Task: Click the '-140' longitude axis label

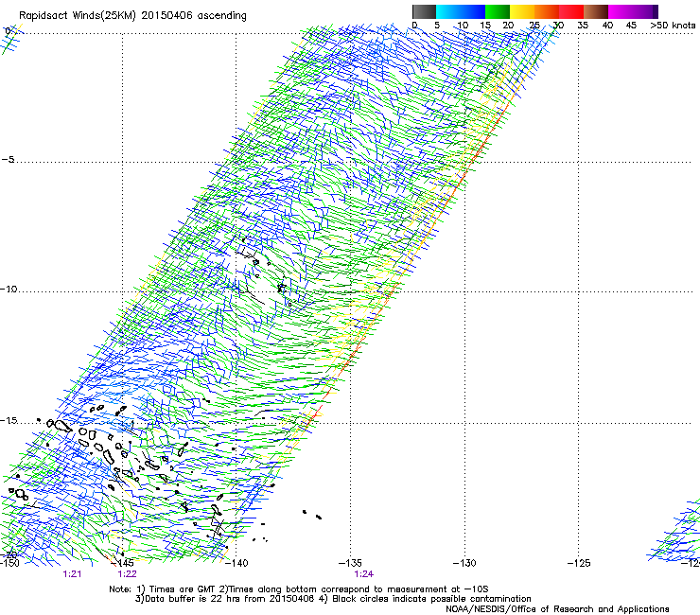Action: tap(236, 563)
